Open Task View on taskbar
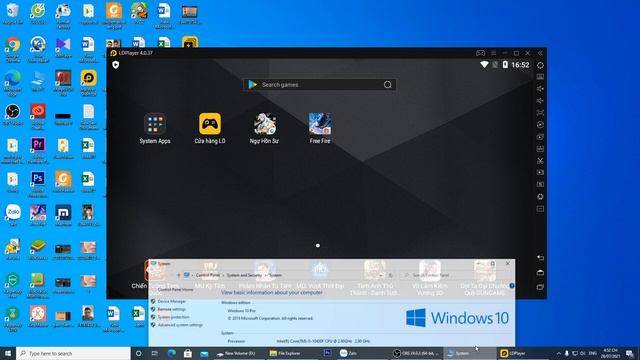Viewport: 640px width, 360px height. [155, 353]
